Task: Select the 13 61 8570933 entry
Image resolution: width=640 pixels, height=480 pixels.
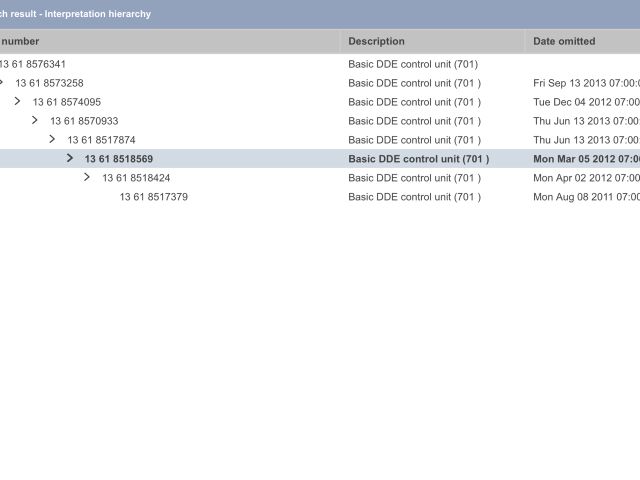Action: (x=84, y=121)
